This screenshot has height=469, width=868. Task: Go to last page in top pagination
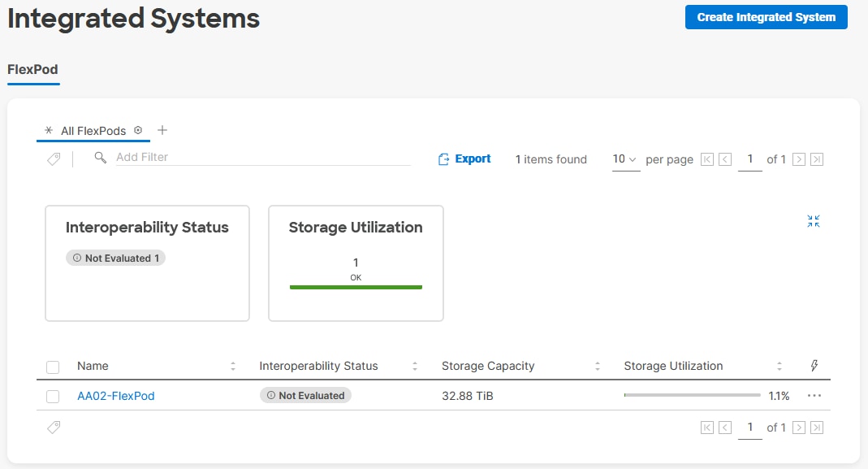tap(817, 159)
